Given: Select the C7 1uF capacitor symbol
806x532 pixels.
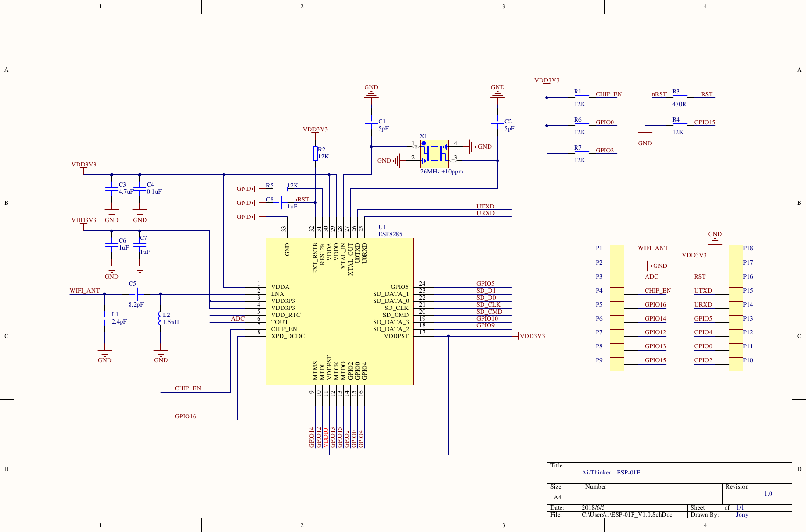Looking at the screenshot, I should (139, 245).
